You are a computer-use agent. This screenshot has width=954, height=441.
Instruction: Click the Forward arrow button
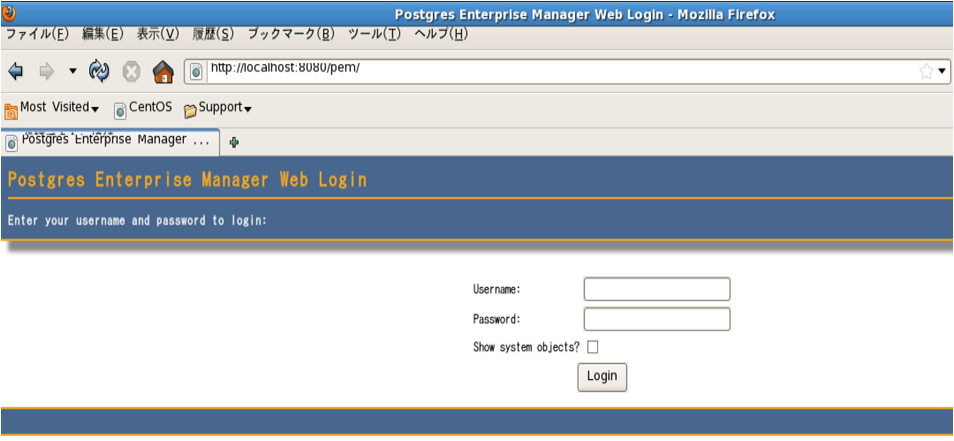[x=46, y=72]
